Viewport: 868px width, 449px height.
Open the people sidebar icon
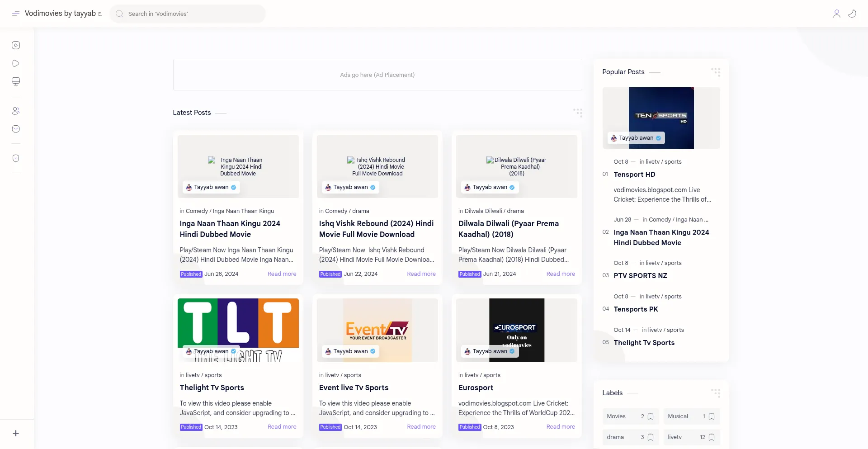[x=16, y=111]
